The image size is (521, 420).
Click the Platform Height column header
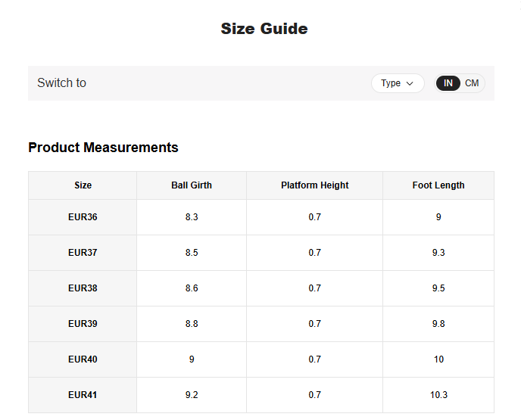point(314,185)
